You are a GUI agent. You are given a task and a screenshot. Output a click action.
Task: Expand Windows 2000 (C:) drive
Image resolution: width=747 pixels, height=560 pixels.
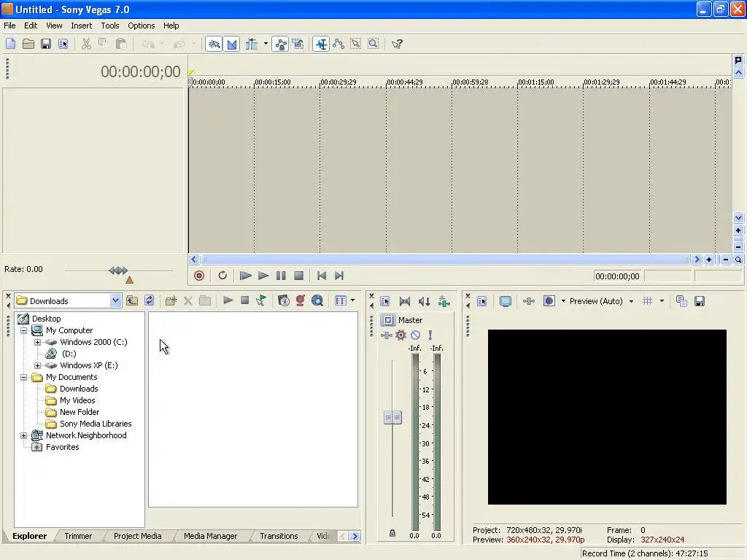point(37,343)
